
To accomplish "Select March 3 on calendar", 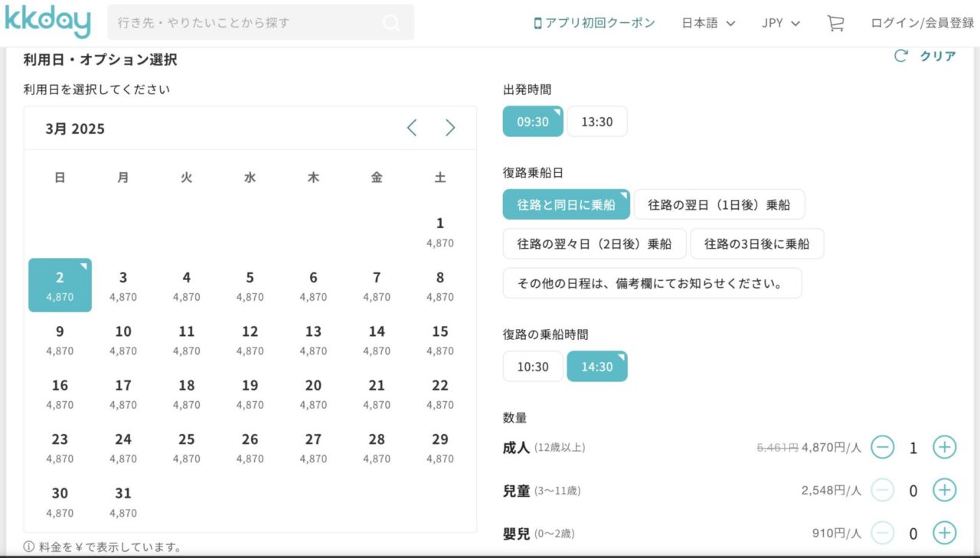I will [123, 286].
